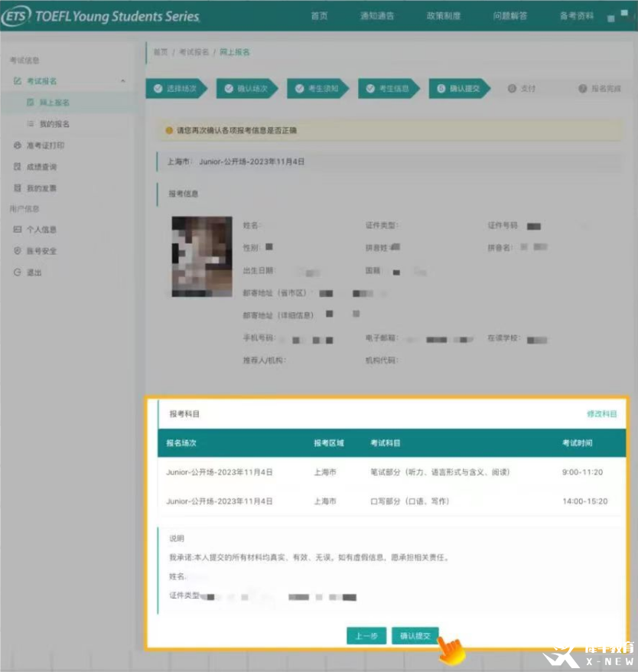Click the 考试时间 column header
This screenshot has width=638, height=672.
click(x=577, y=443)
